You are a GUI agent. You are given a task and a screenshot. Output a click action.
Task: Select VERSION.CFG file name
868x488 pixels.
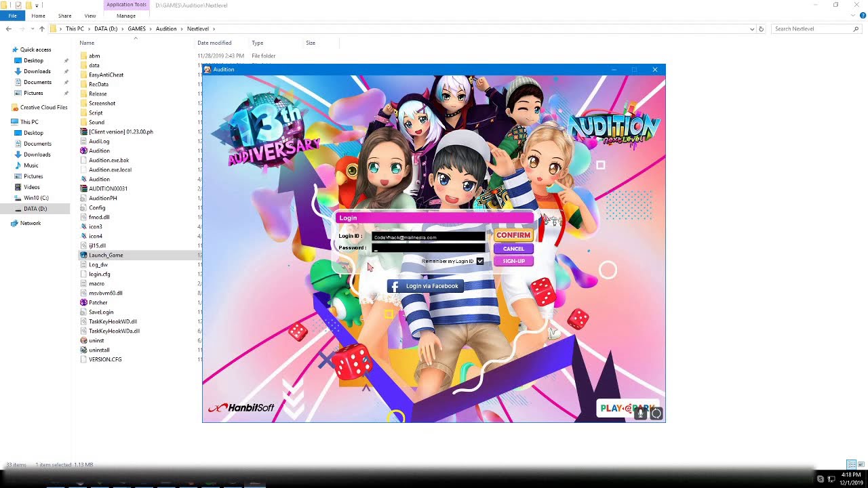point(105,359)
